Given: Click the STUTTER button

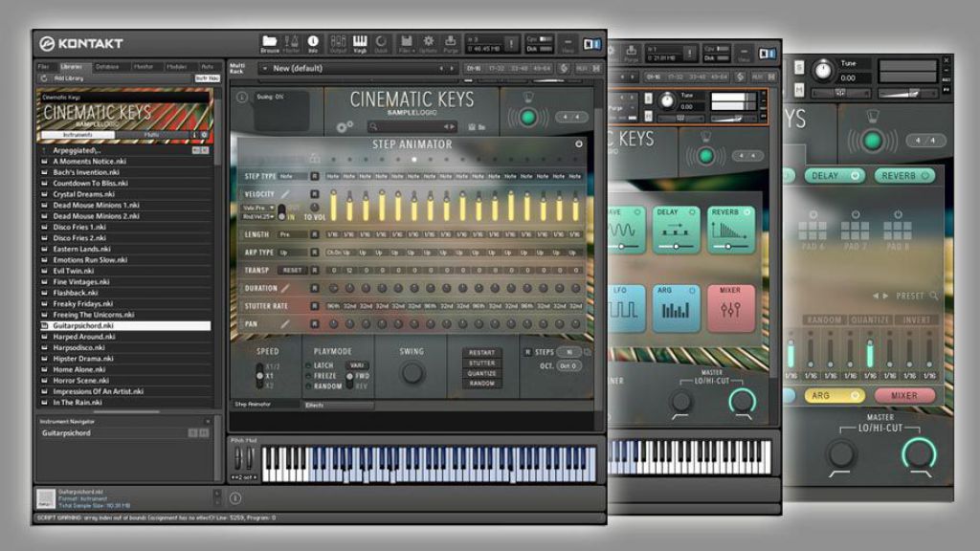Looking at the screenshot, I should (x=482, y=363).
